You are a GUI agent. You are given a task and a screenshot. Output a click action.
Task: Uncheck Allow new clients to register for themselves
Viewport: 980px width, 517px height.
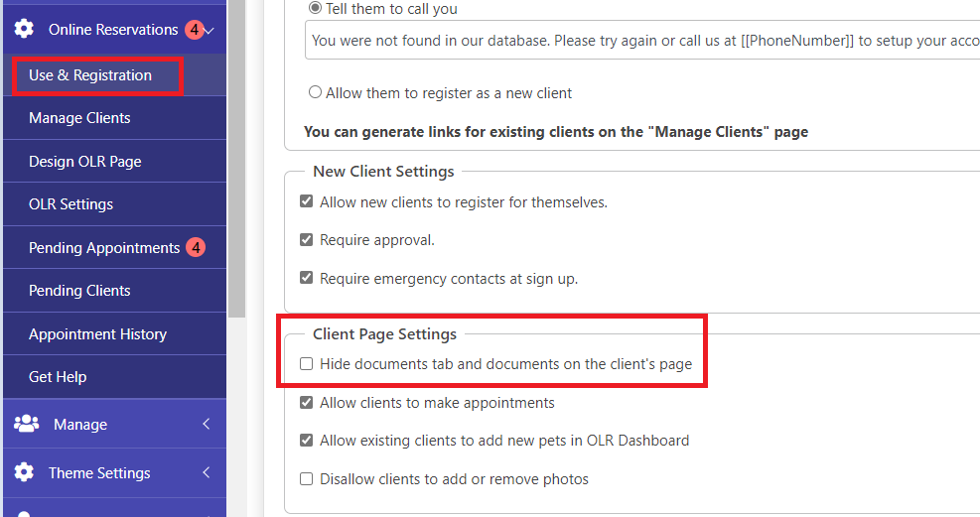[x=306, y=201]
